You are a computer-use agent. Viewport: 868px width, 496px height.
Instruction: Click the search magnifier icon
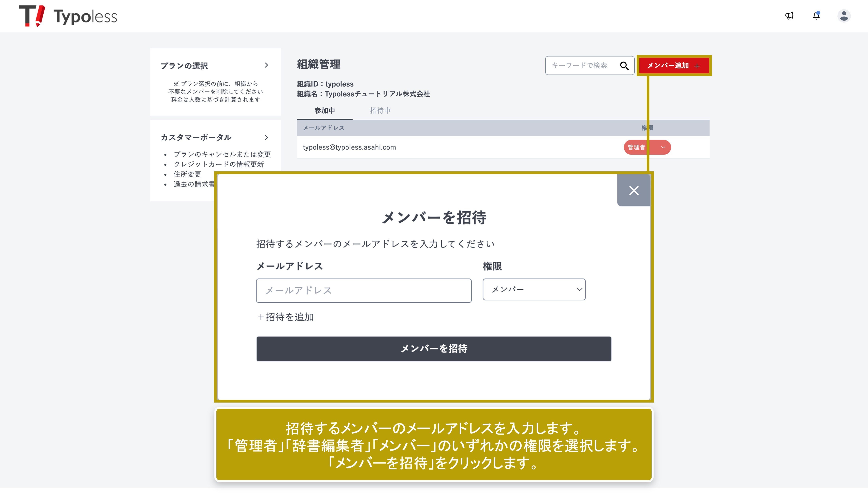tap(624, 65)
